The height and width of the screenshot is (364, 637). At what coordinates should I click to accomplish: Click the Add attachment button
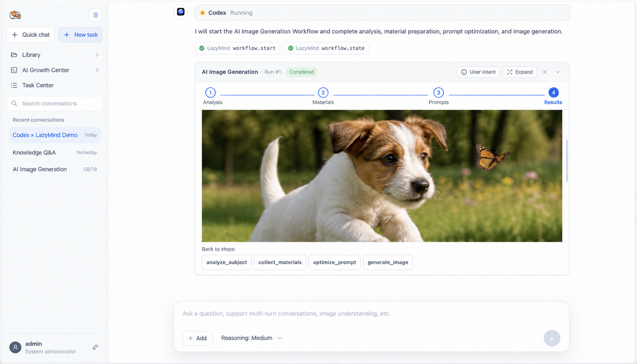coord(197,338)
